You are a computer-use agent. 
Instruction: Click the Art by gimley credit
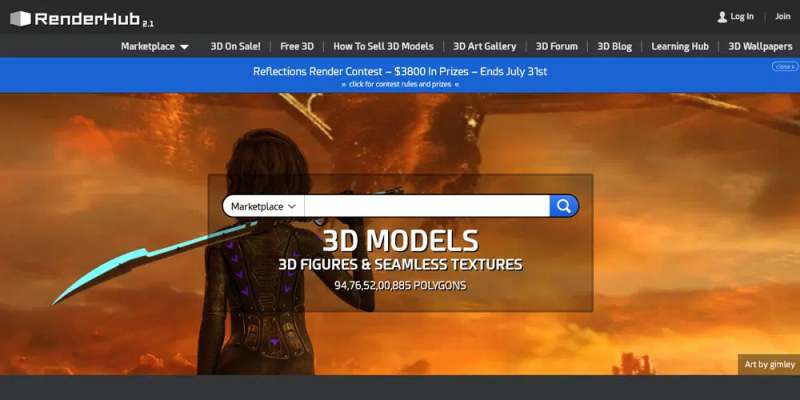(769, 364)
